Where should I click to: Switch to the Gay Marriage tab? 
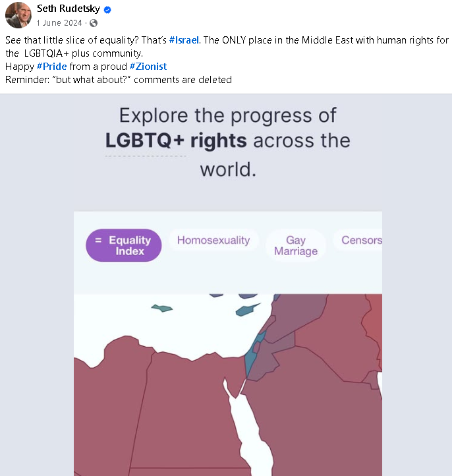click(x=296, y=246)
